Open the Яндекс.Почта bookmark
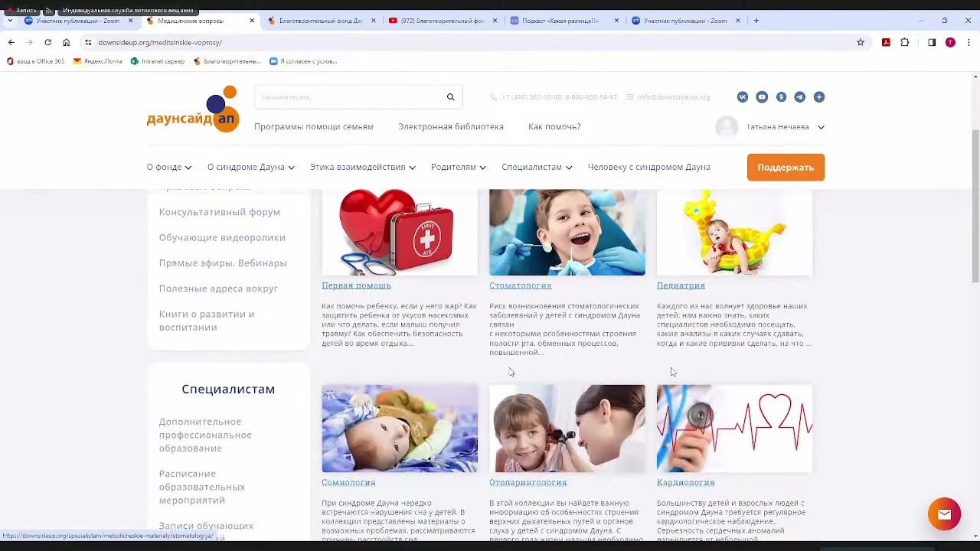Image resolution: width=980 pixels, height=551 pixels. point(98,61)
